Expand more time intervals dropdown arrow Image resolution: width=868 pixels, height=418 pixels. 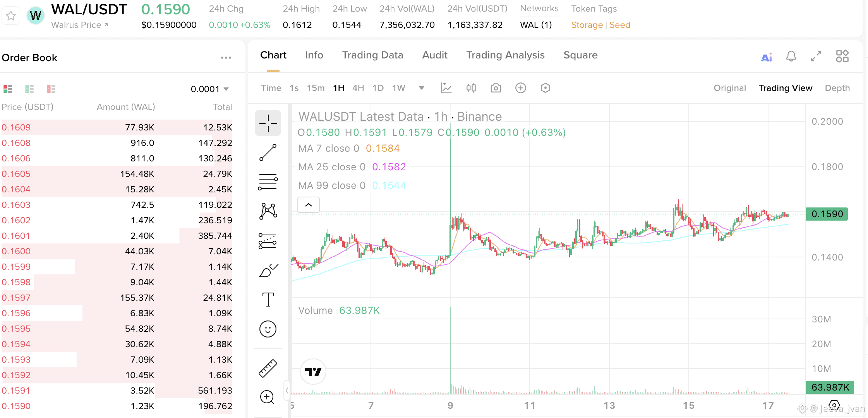point(422,88)
